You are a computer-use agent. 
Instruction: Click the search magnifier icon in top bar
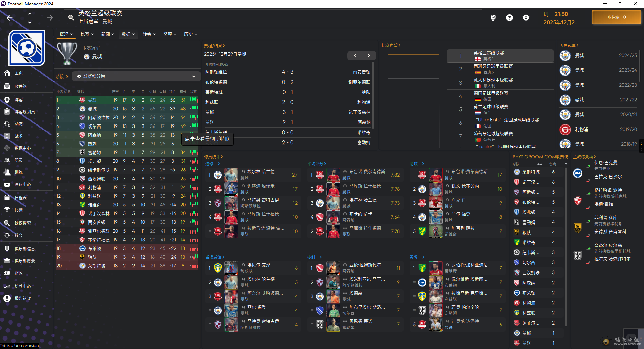pos(71,17)
